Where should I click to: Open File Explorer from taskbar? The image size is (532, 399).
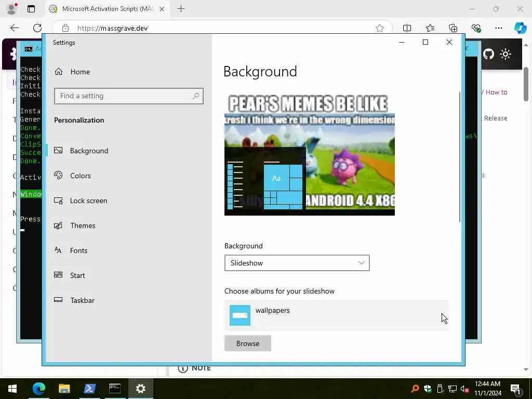click(64, 389)
